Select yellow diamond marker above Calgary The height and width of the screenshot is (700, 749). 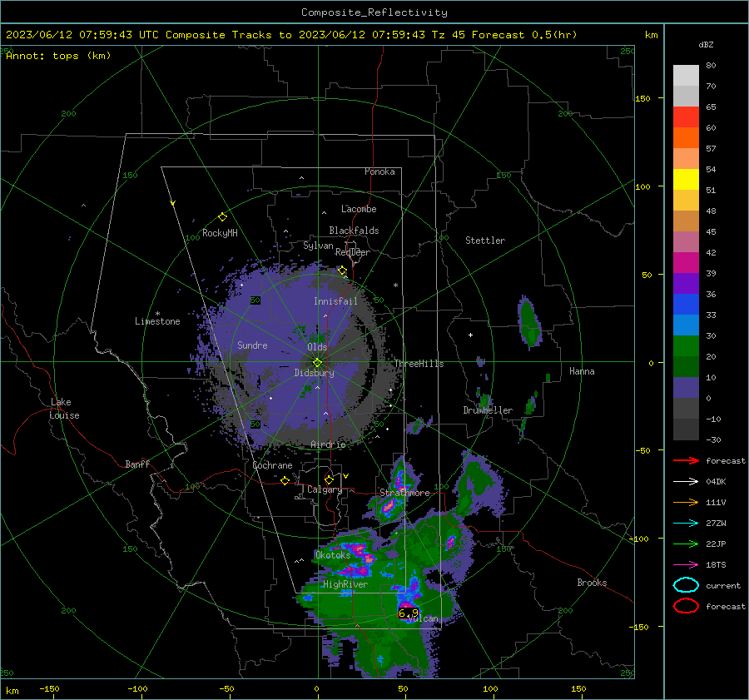[x=329, y=479]
